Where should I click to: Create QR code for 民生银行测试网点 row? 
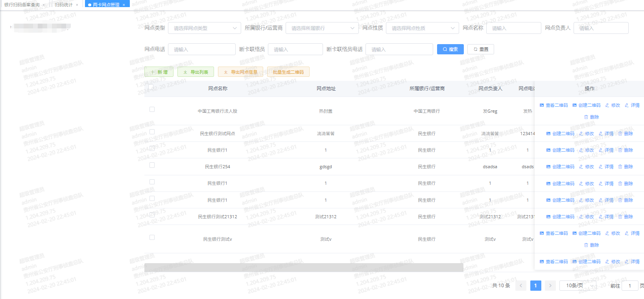click(560, 134)
